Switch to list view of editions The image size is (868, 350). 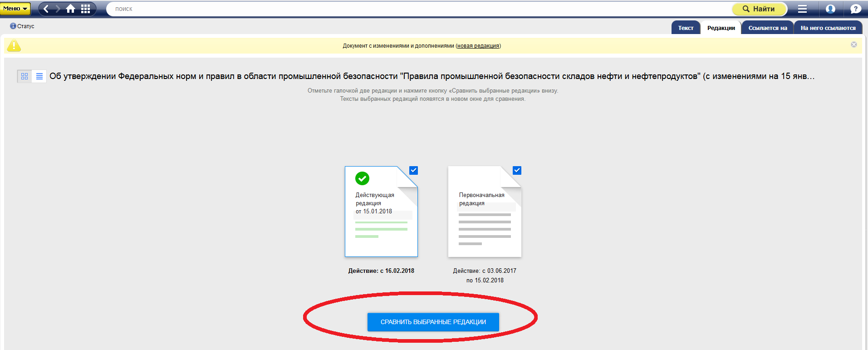point(39,76)
